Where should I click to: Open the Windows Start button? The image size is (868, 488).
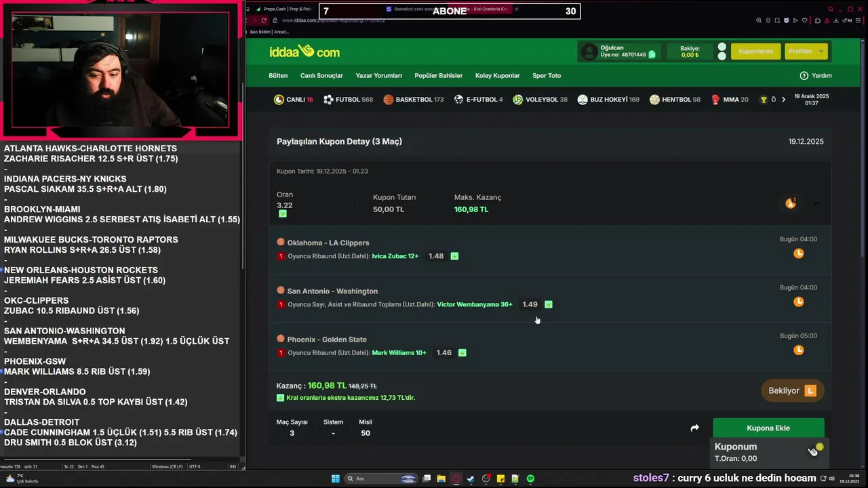click(336, 479)
